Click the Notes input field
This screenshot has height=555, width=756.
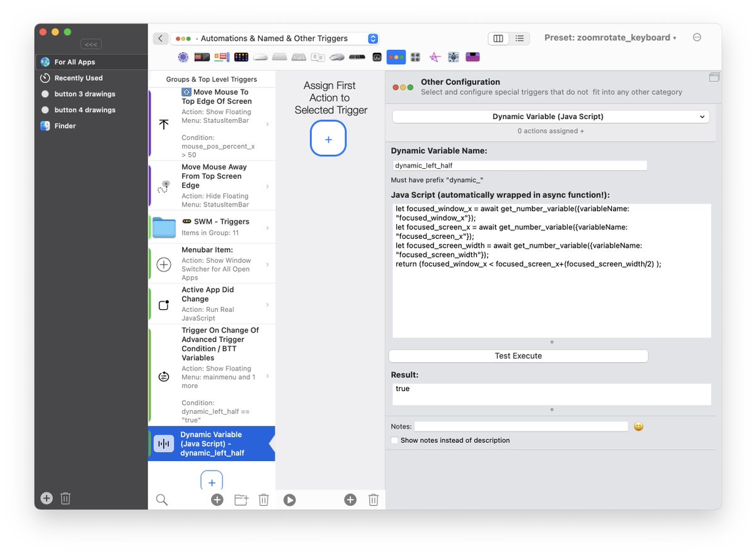[x=521, y=426]
